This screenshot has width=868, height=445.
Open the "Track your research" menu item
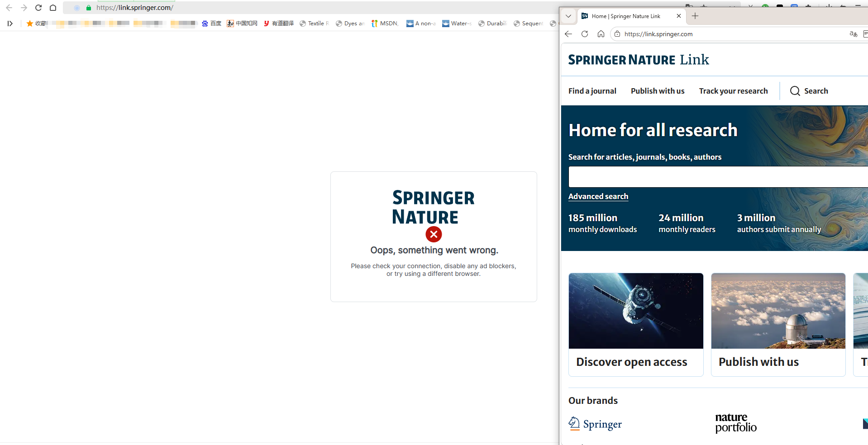tap(733, 91)
